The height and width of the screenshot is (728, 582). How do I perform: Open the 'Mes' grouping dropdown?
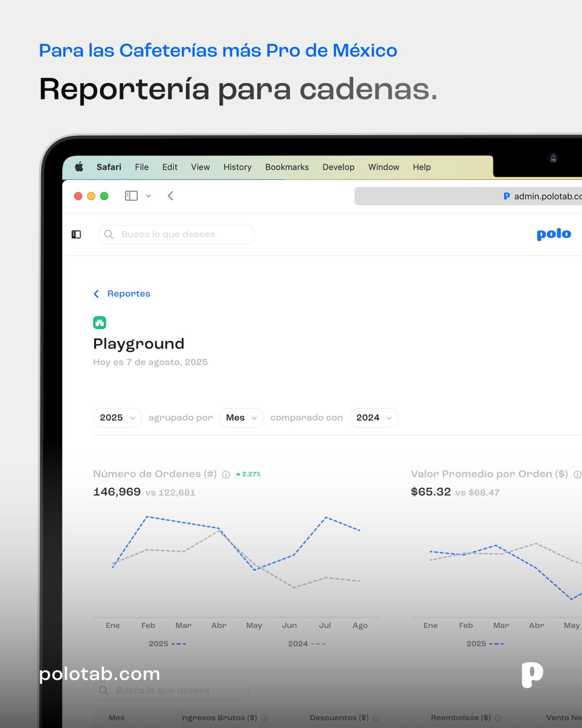(241, 418)
